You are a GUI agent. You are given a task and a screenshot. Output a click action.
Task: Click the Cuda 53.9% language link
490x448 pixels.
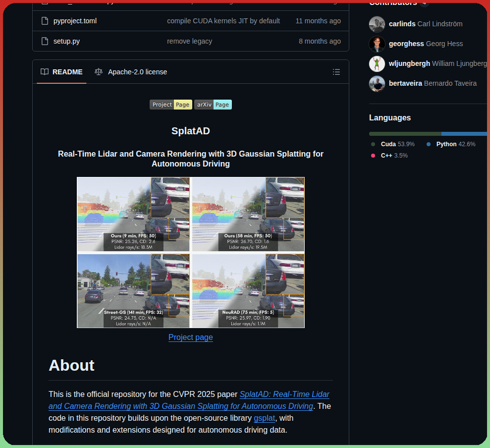pyautogui.click(x=393, y=144)
